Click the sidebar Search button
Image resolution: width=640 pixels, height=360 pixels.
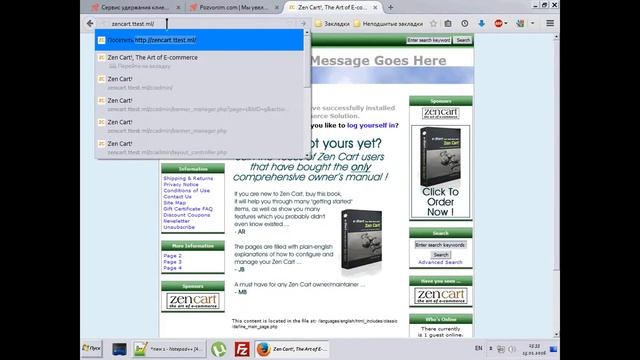(441, 255)
